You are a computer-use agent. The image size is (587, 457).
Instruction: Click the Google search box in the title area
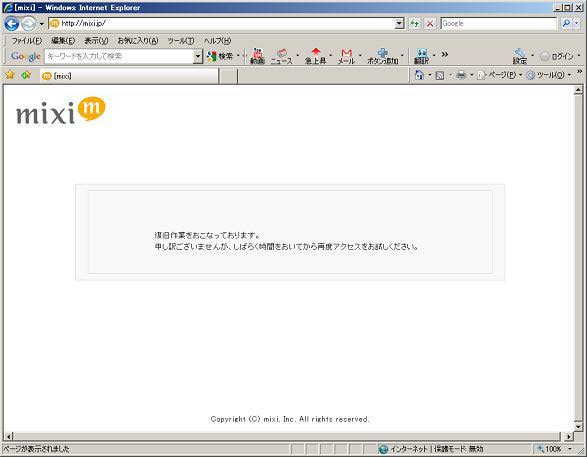point(498,23)
